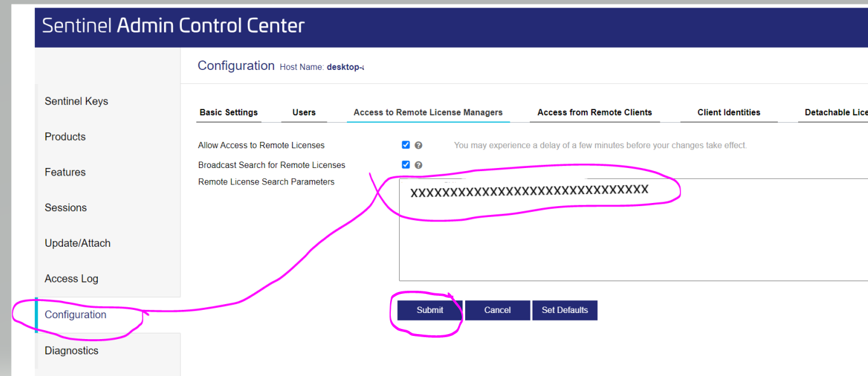Toggle Broadcast Search for Remote Licenses checkbox

(406, 165)
